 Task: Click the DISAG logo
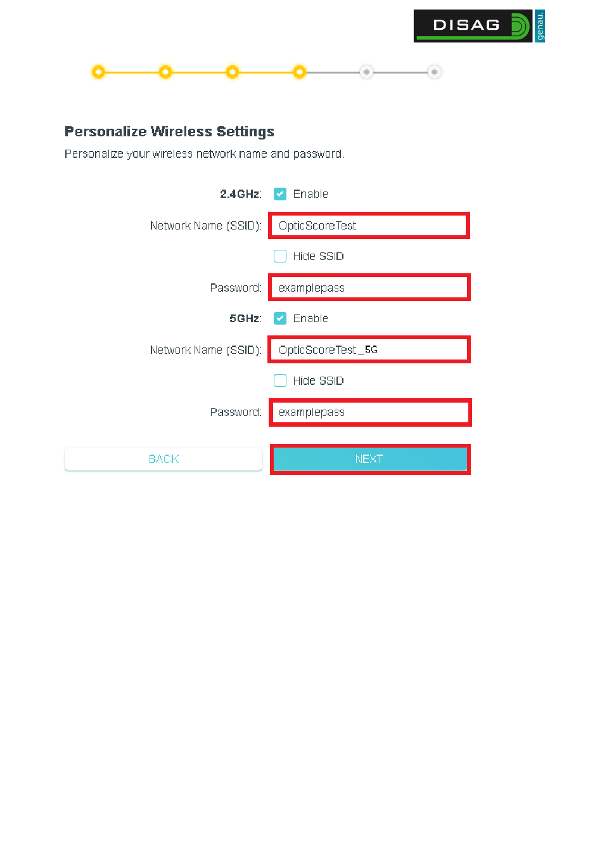click(479, 26)
